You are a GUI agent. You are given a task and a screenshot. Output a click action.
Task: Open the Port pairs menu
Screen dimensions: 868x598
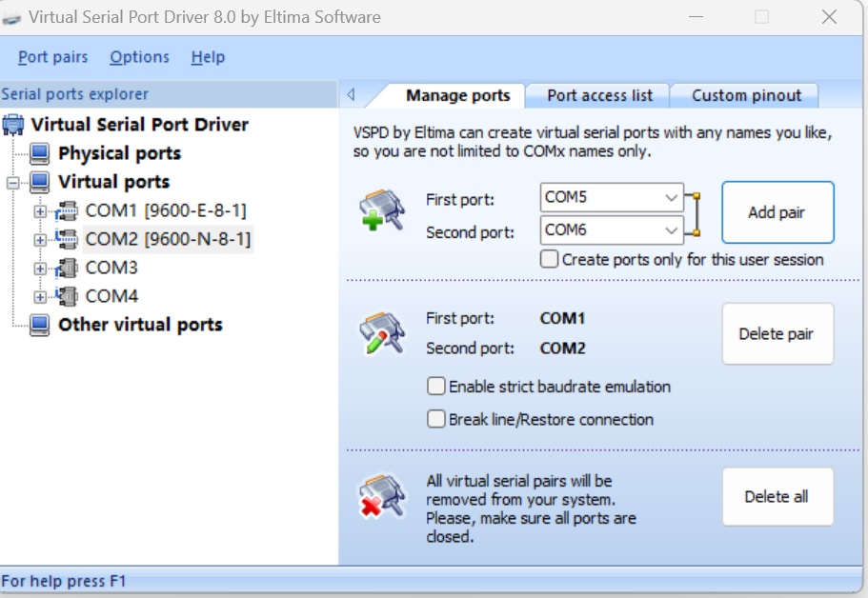point(52,57)
